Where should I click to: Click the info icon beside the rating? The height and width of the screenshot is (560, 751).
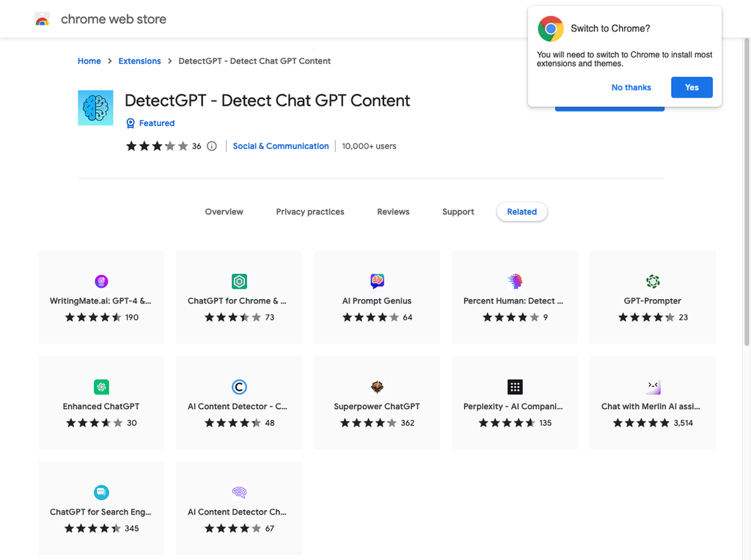tap(211, 146)
